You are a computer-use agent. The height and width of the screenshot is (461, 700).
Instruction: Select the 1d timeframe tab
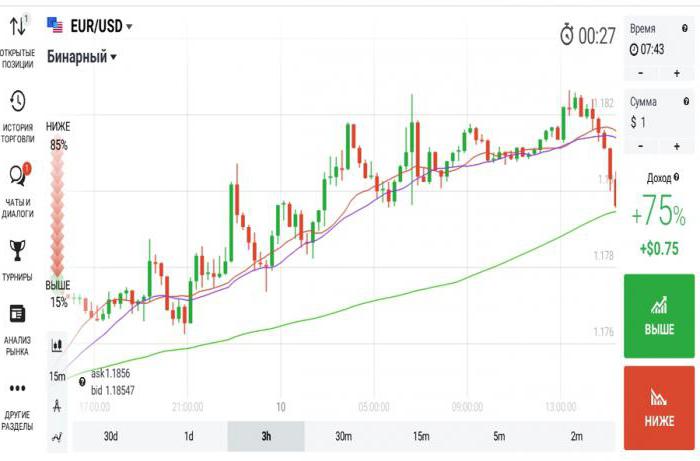(x=189, y=436)
